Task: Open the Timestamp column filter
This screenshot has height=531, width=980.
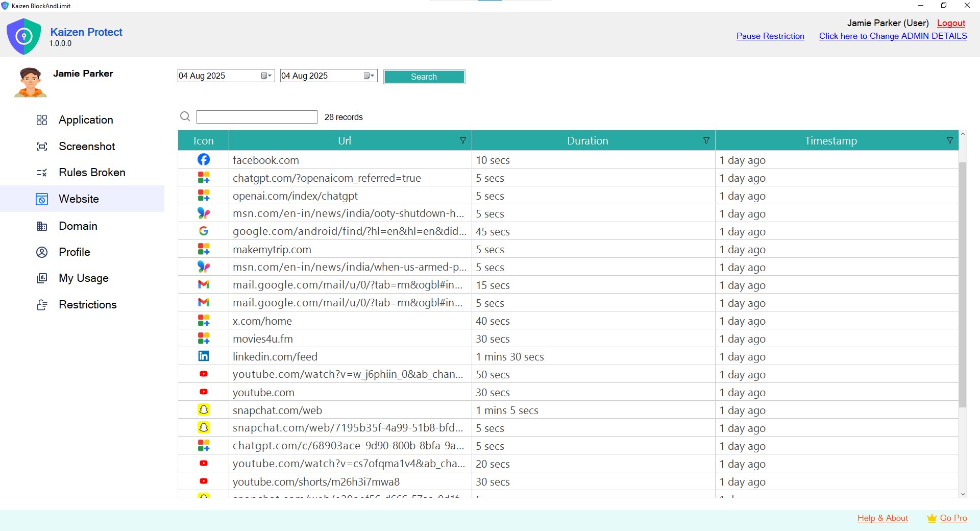Action: [950, 140]
